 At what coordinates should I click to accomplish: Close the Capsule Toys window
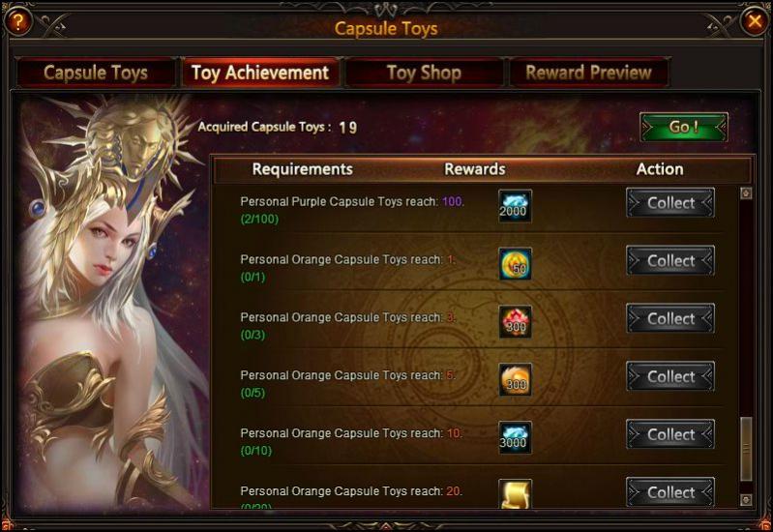tap(755, 21)
